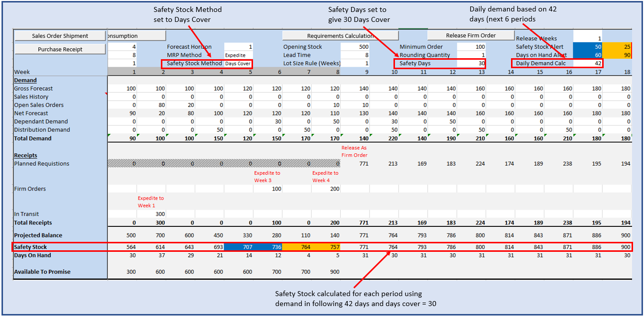Select the Net Forecast cell 110
The width and height of the screenshot is (644, 317).
(326, 113)
